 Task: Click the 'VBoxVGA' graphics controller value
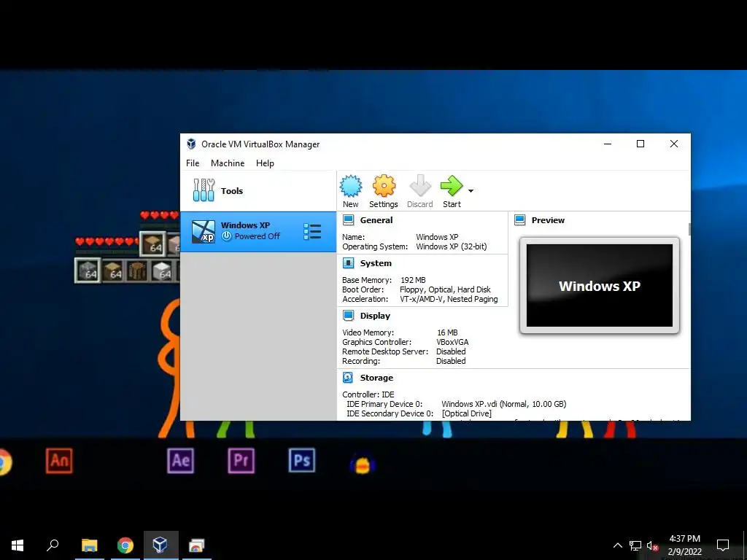click(x=452, y=342)
